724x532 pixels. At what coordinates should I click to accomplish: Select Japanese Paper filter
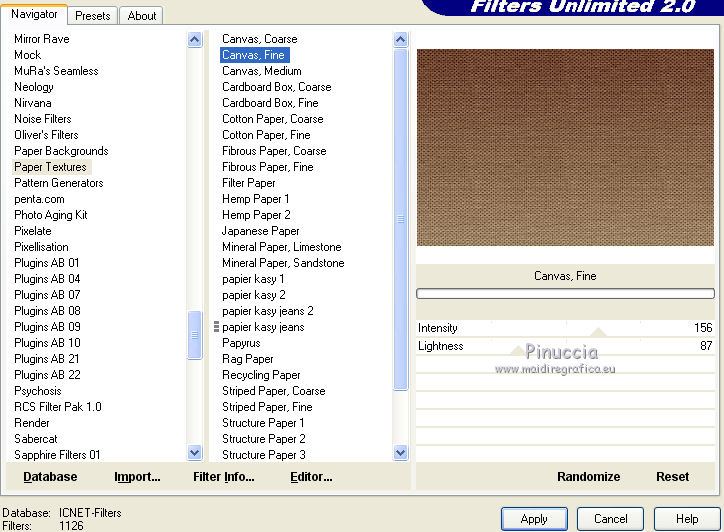260,231
